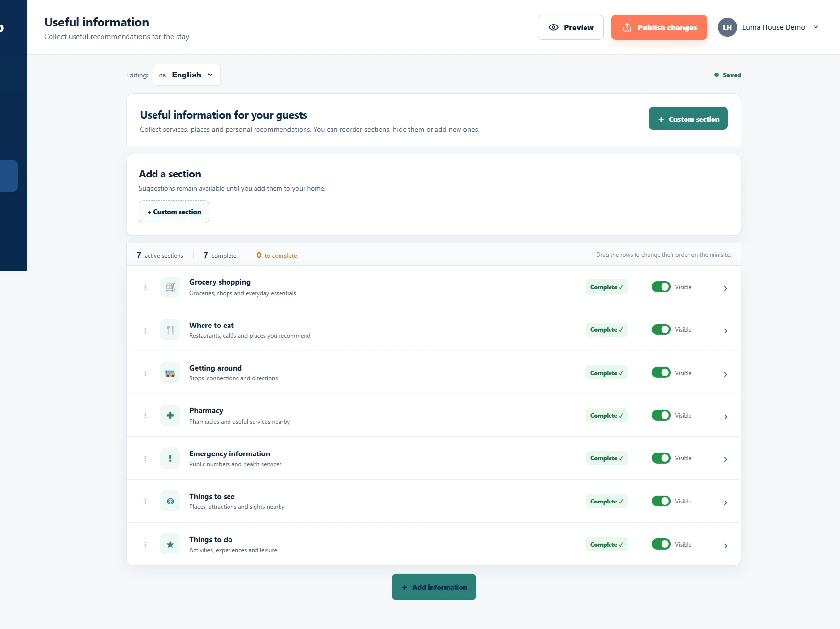Click the Getting around bus icon
The width and height of the screenshot is (840, 629).
[x=170, y=373]
